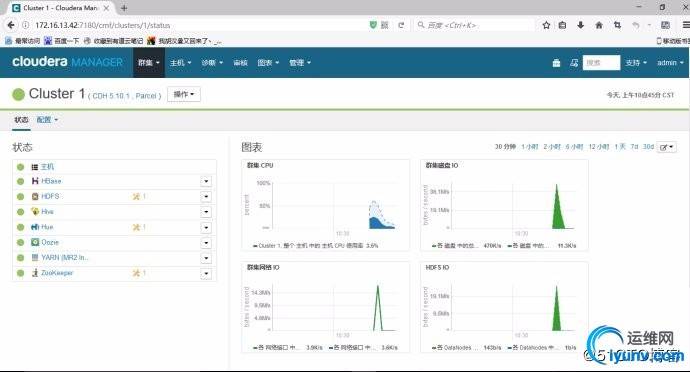690x372 pixels.
Task: Open the 诊断 menu in navbar
Action: point(212,63)
